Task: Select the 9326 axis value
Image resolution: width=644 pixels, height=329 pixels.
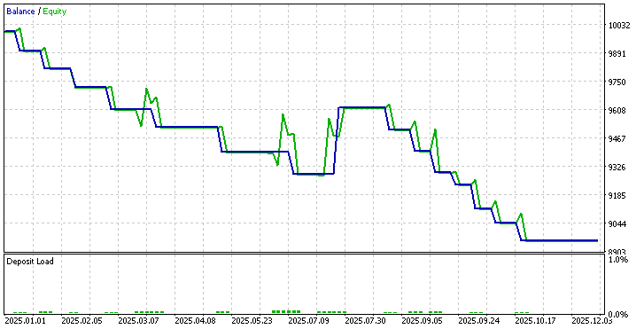Action: (617, 168)
